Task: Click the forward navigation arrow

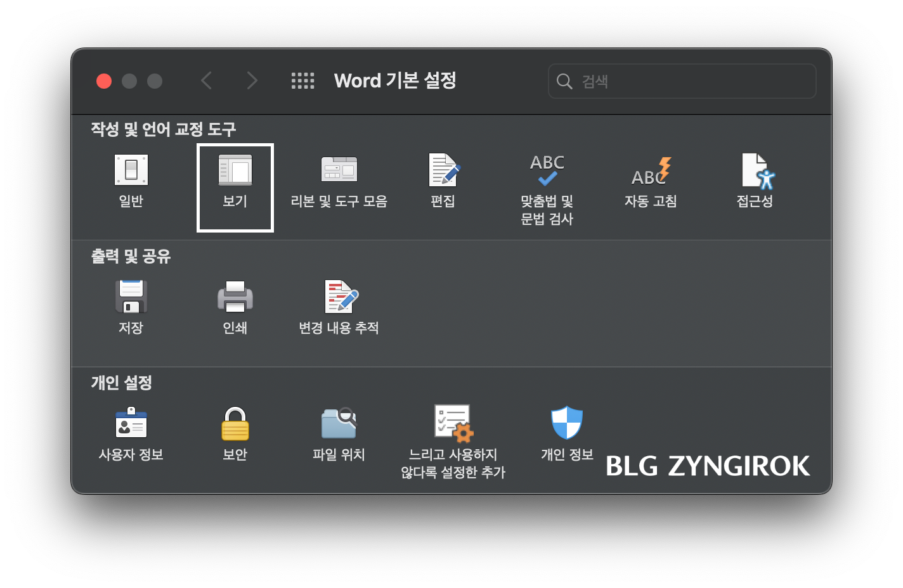Action: 252,80
